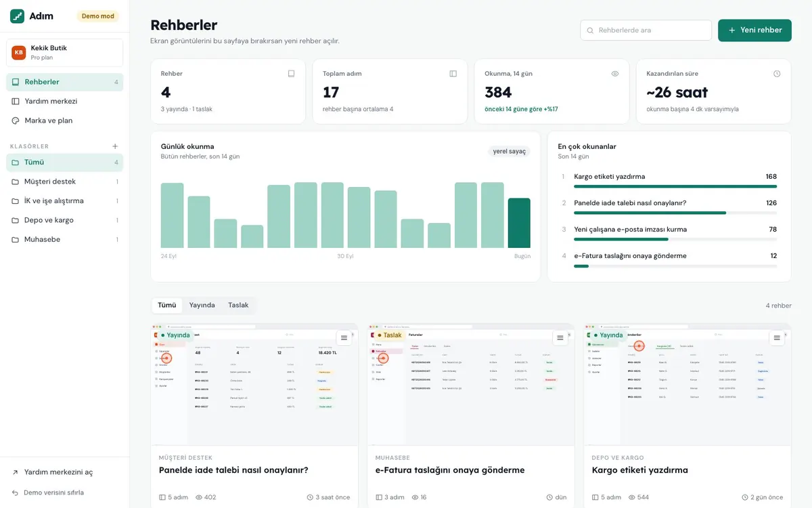Add a new folder with the Klasörler plus icon

click(115, 146)
